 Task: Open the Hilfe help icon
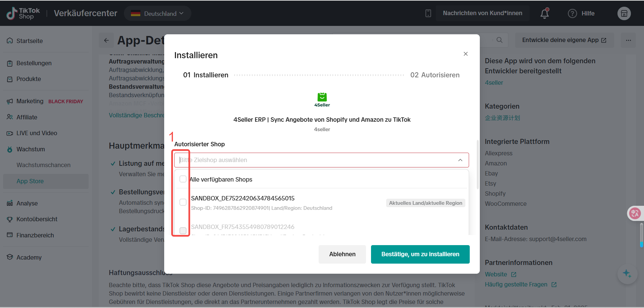coord(572,13)
